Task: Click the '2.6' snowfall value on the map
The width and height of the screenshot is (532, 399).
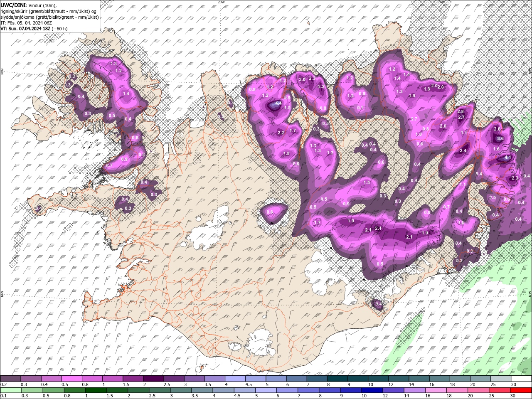Action: pos(497,129)
